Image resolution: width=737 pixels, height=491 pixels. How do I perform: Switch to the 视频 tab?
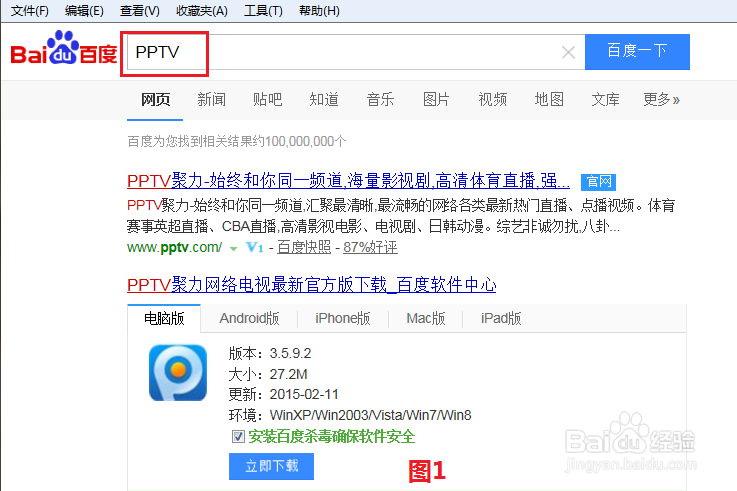tap(493, 100)
